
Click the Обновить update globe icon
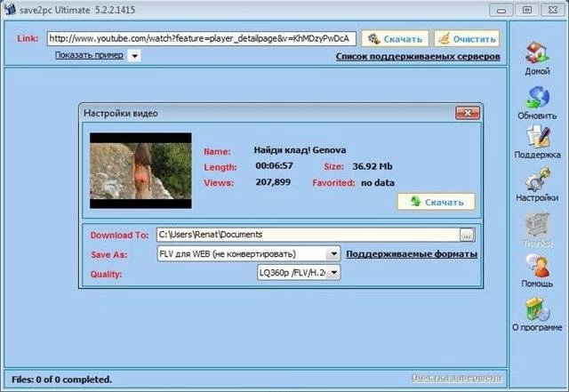(x=537, y=97)
